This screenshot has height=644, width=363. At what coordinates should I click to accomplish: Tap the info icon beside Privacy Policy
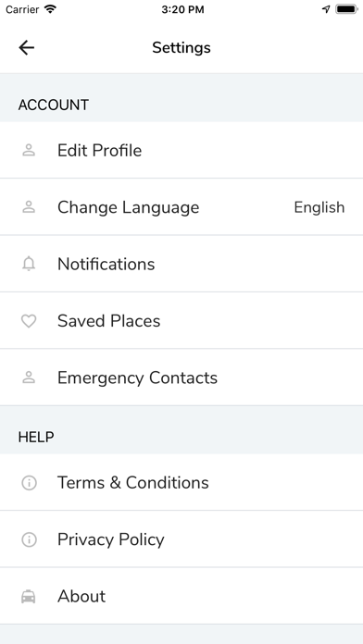point(29,539)
